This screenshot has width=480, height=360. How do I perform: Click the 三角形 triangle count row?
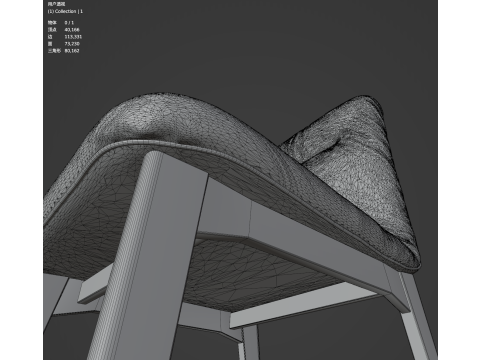63,51
